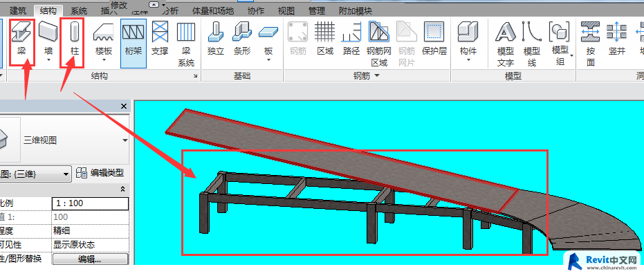The width and height of the screenshot is (644, 276).
Task: Select the 模型线 model line tool
Action: pos(531,44)
